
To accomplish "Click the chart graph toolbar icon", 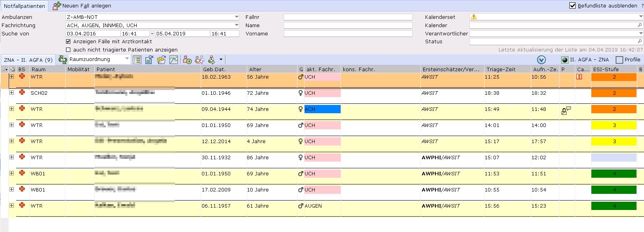I will click(174, 60).
